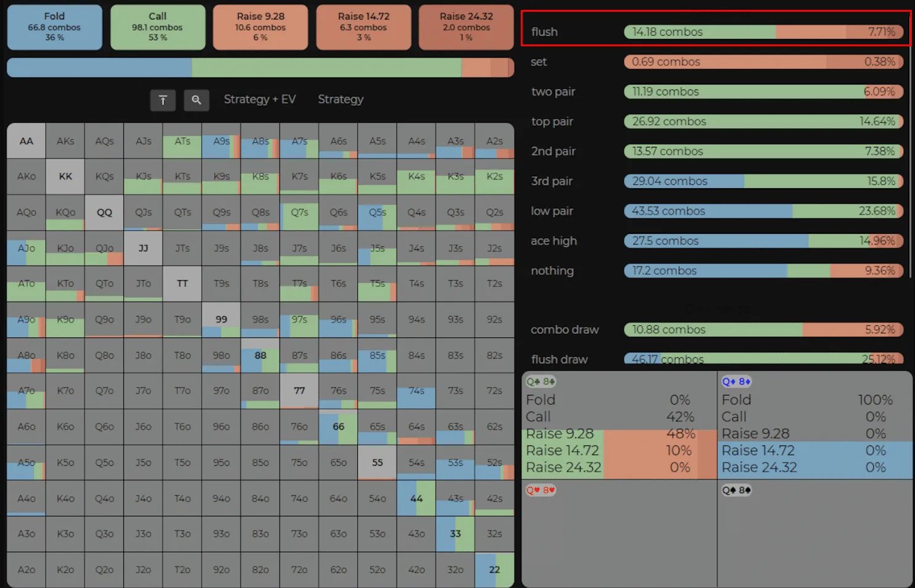This screenshot has width=915, height=588.
Task: Select the Raise 24.32 action box
Action: tap(466, 27)
